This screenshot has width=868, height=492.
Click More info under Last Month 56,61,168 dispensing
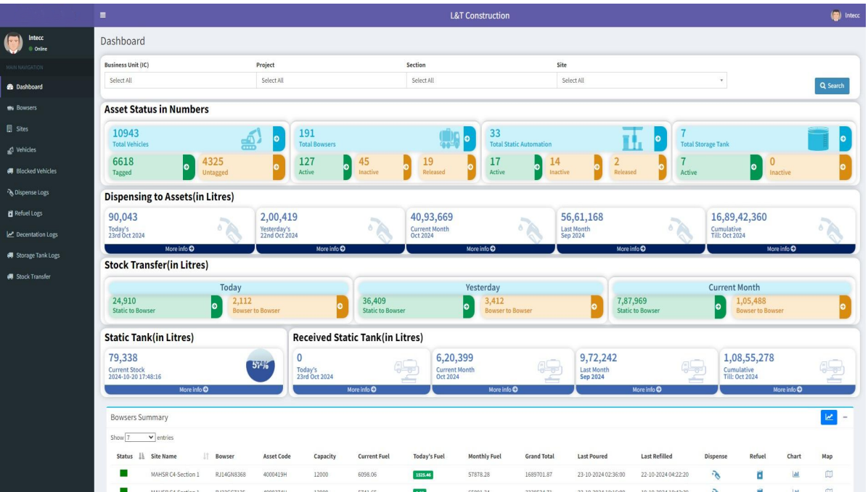[631, 249]
